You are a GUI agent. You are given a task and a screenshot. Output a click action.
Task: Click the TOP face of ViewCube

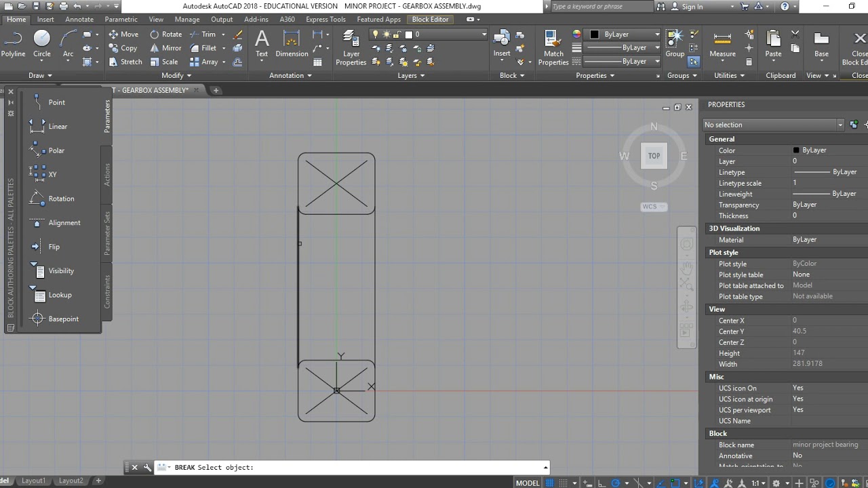click(654, 156)
